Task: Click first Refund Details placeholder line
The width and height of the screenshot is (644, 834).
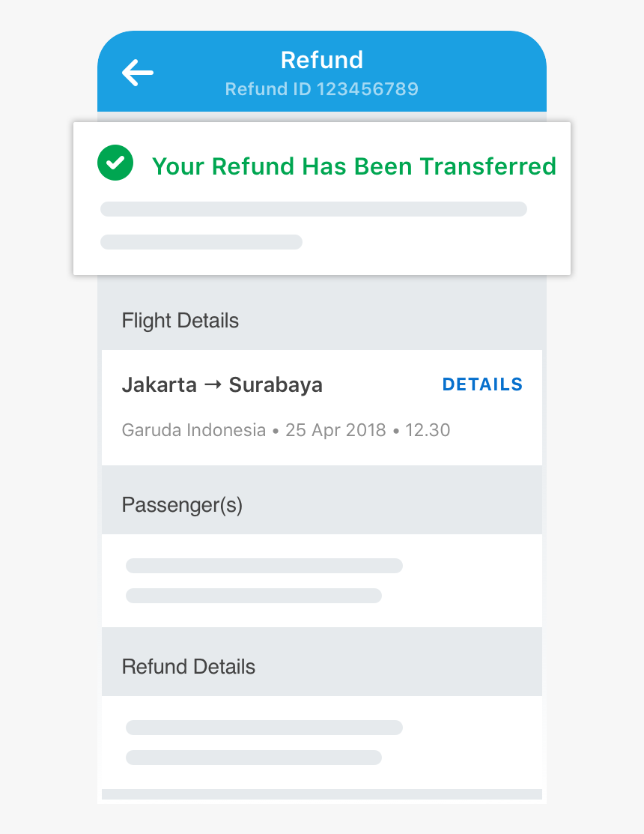Action: (264, 728)
